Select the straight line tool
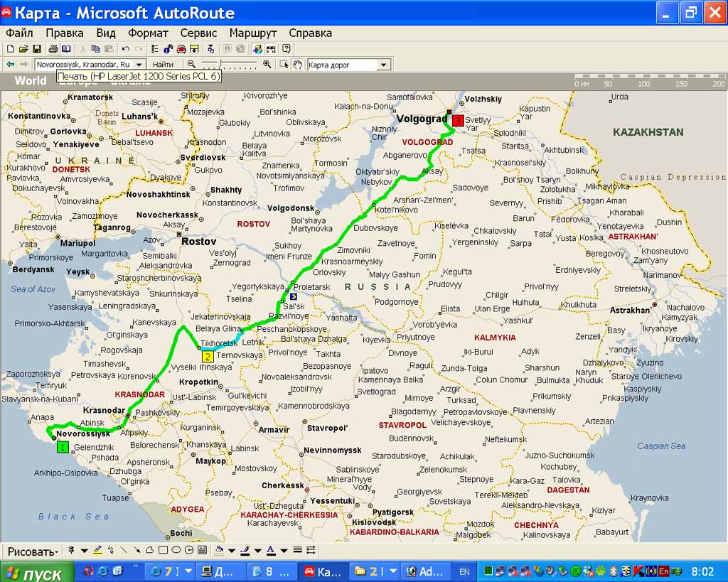Image resolution: width=728 pixels, height=582 pixels. point(124,551)
